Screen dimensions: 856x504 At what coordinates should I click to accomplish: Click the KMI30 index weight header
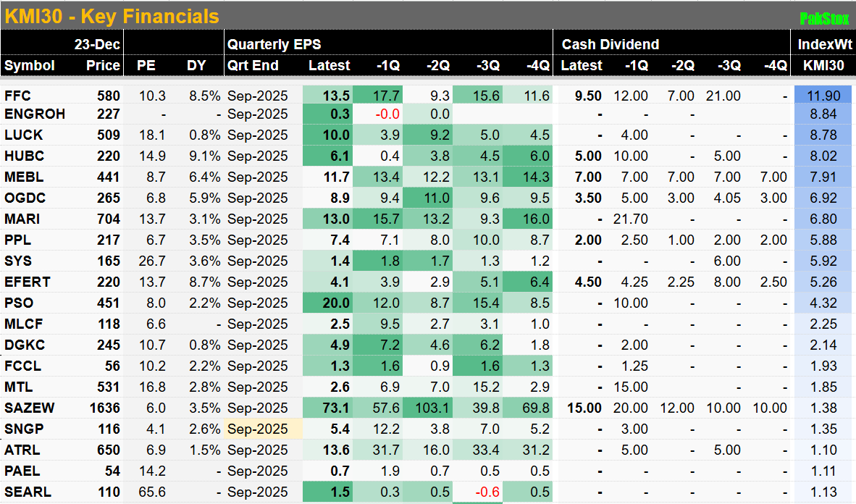click(824, 65)
